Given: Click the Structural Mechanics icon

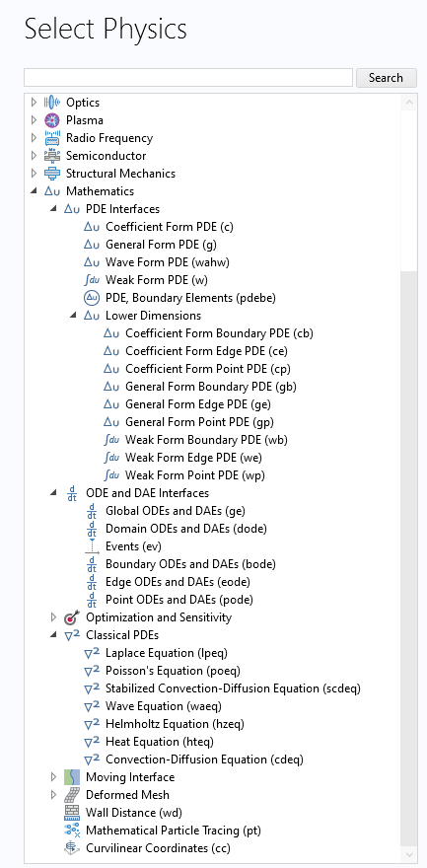Looking at the screenshot, I should 52,174.
